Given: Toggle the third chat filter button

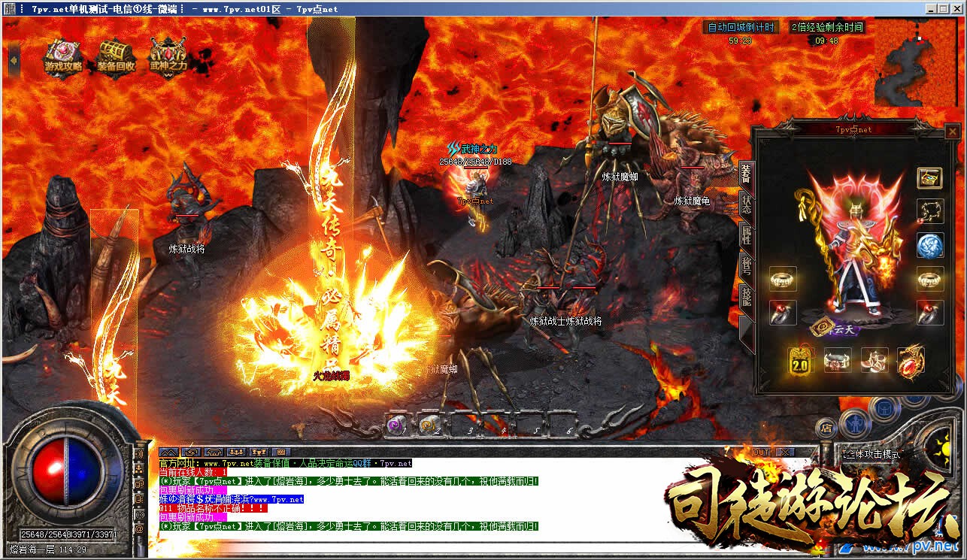Looking at the screenshot, I should (214, 453).
